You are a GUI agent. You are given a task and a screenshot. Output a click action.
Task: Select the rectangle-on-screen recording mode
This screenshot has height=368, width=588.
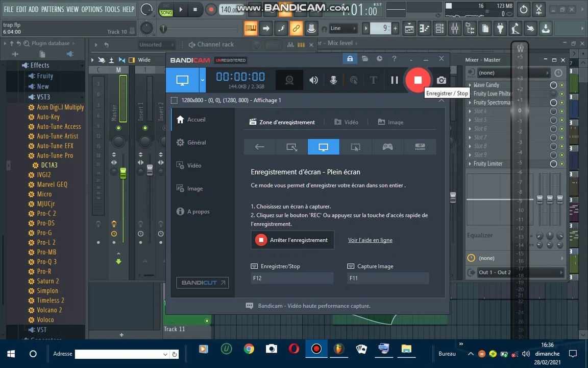click(291, 147)
